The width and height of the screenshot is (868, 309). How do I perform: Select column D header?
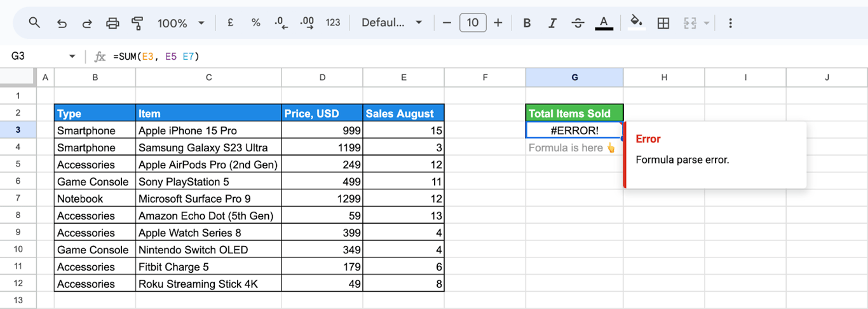pyautogui.click(x=322, y=78)
